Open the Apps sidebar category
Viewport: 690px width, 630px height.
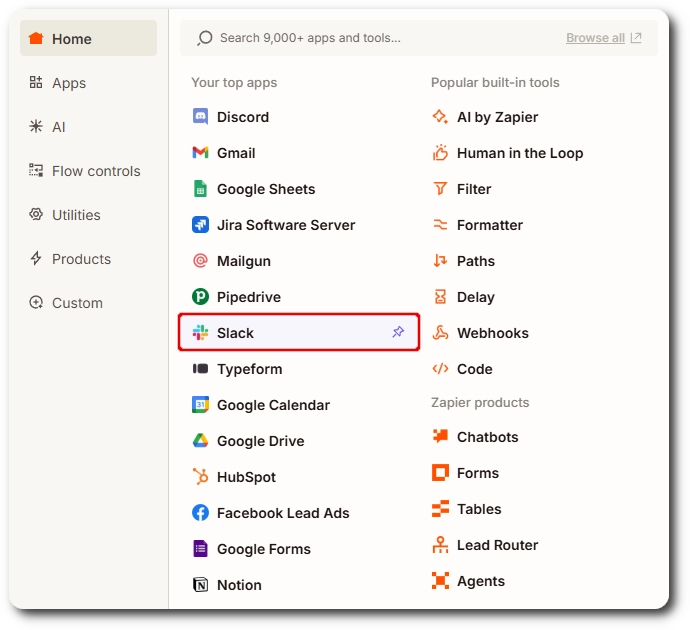[88, 83]
